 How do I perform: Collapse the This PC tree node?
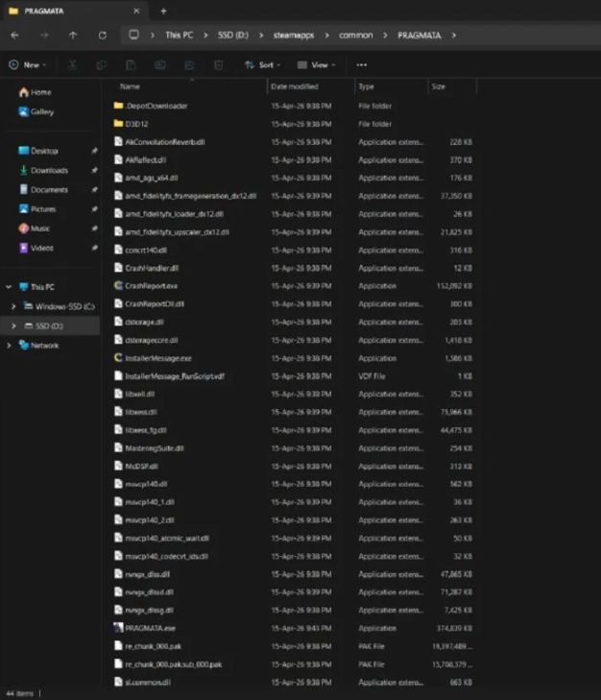(x=9, y=287)
